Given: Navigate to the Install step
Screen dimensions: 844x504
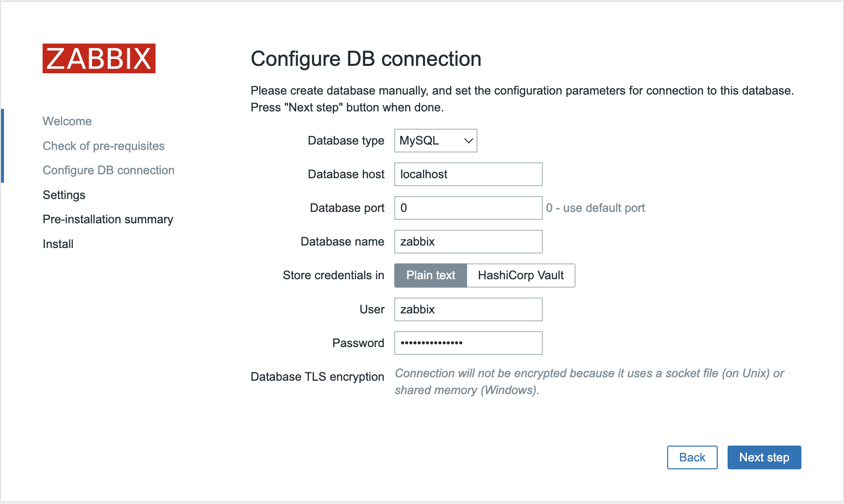Looking at the screenshot, I should [57, 244].
